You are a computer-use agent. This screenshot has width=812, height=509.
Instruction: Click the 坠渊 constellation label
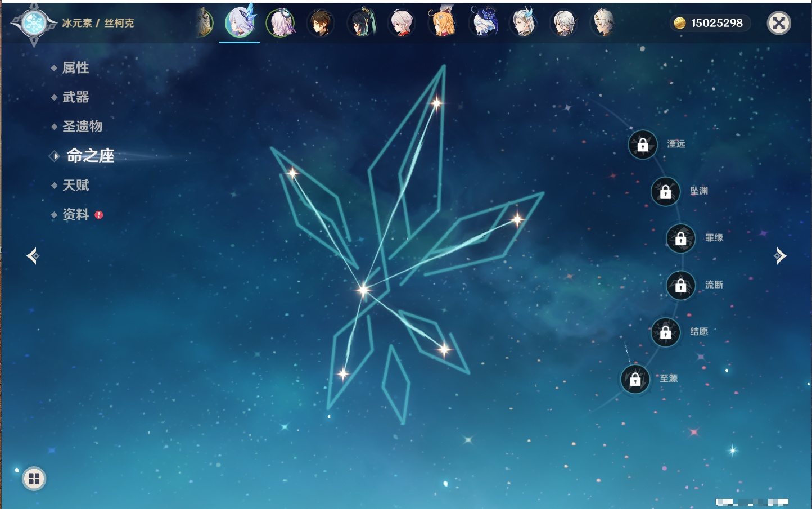click(x=699, y=191)
